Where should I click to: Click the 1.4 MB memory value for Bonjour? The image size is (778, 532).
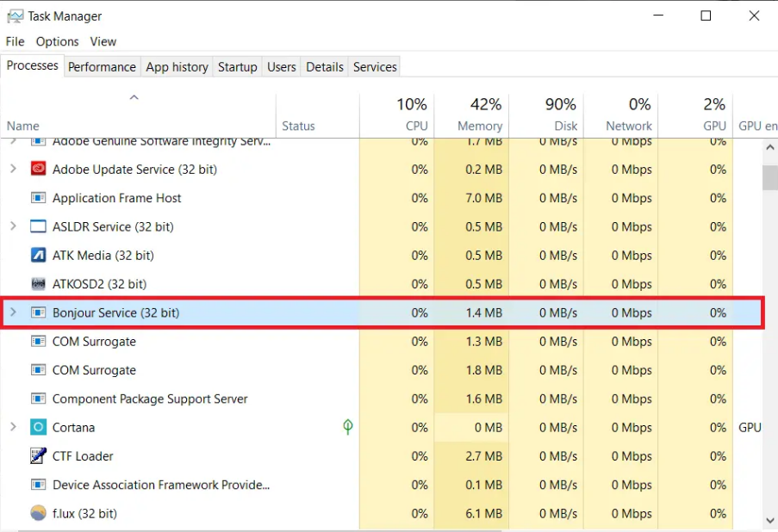pos(483,312)
